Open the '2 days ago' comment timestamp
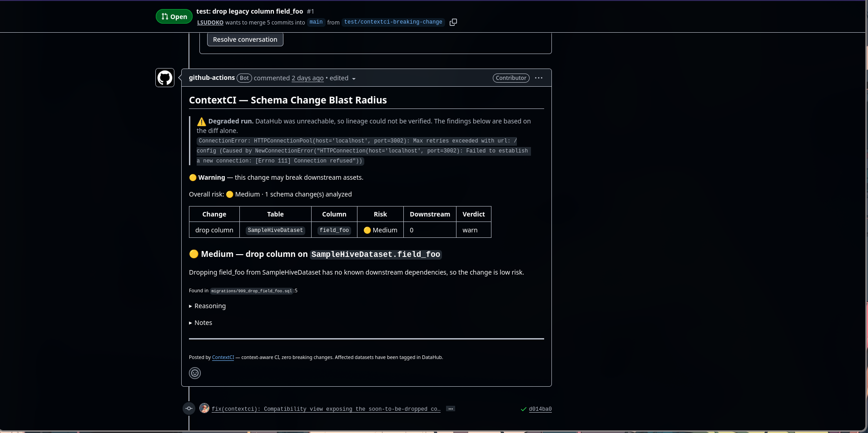This screenshot has height=433, width=868. [308, 78]
